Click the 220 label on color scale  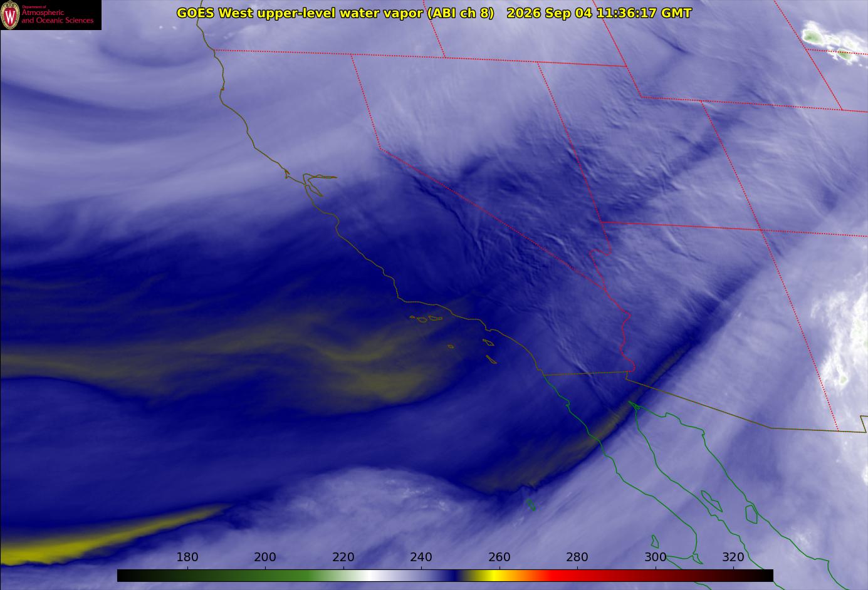coord(343,557)
